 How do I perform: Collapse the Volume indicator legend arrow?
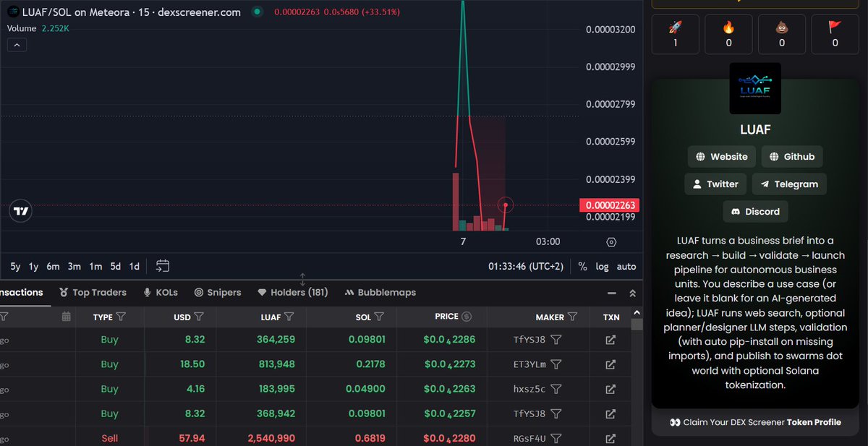click(17, 45)
